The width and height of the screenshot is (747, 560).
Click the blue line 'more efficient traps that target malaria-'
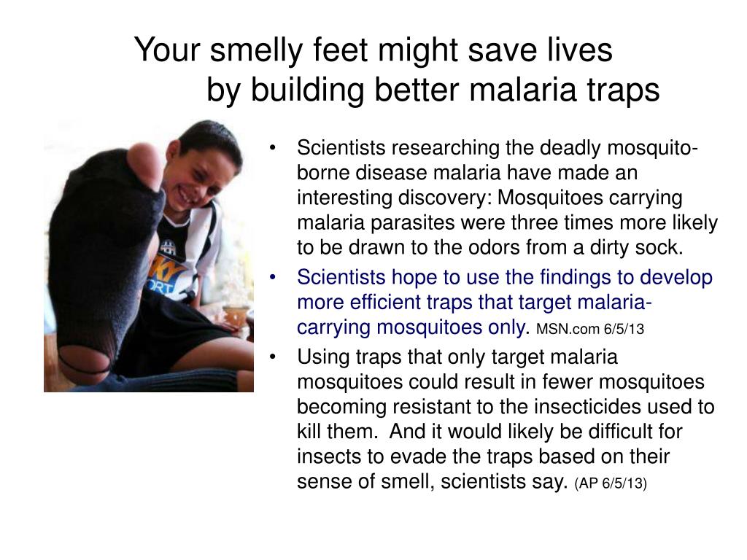(474, 303)
